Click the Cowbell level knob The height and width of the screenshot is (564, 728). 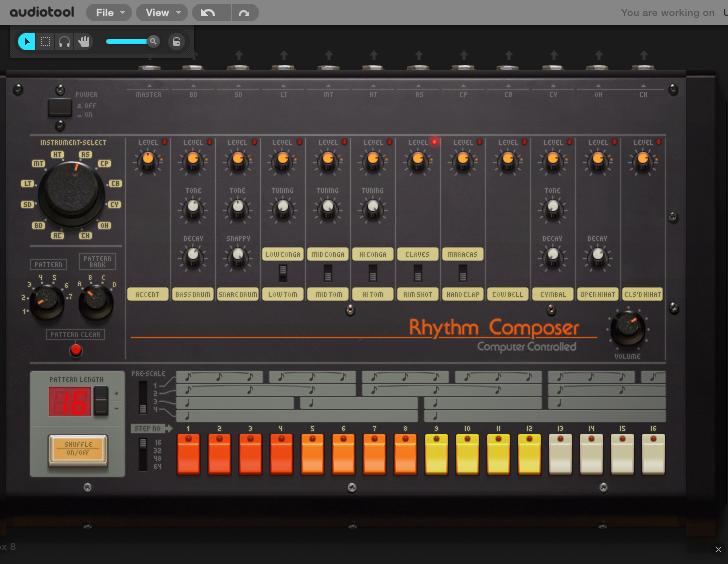coord(507,161)
